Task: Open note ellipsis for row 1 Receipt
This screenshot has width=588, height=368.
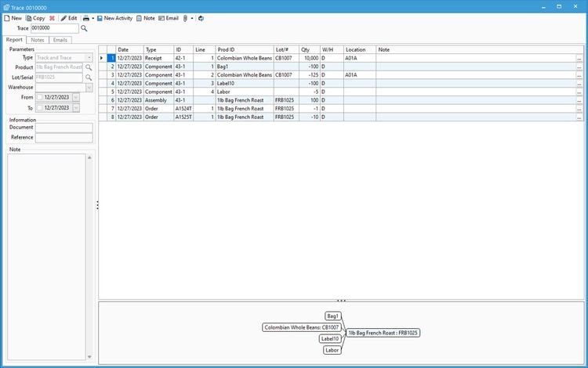Action: (x=579, y=59)
